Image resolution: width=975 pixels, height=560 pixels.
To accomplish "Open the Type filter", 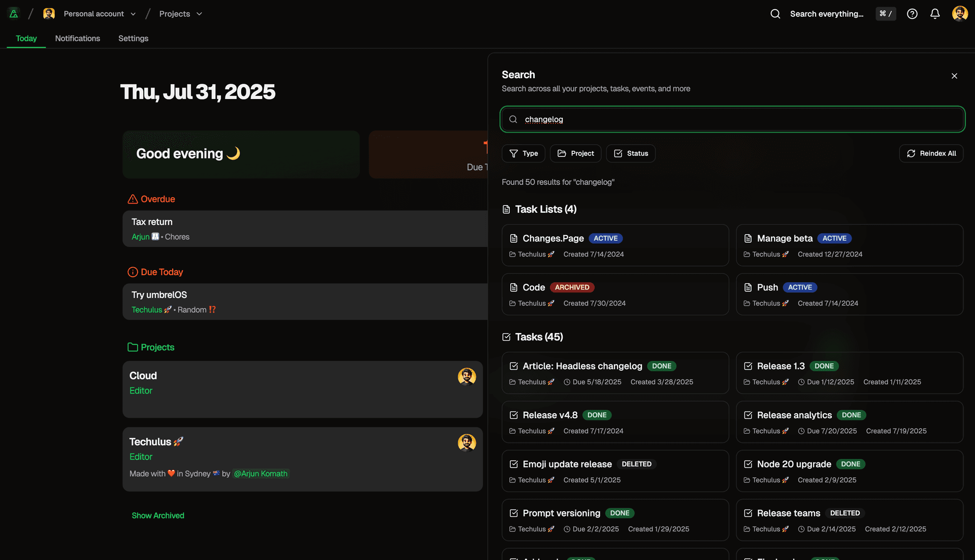I will (x=524, y=153).
